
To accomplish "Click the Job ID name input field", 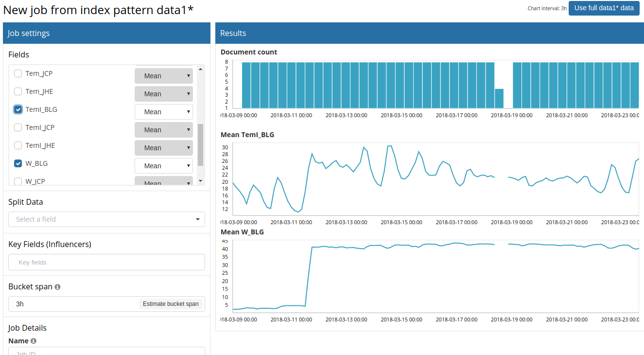I will (x=106, y=351).
